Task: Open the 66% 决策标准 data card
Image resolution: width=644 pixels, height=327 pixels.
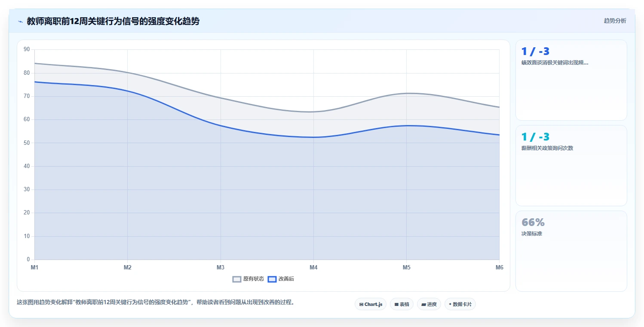Action: pyautogui.click(x=571, y=251)
